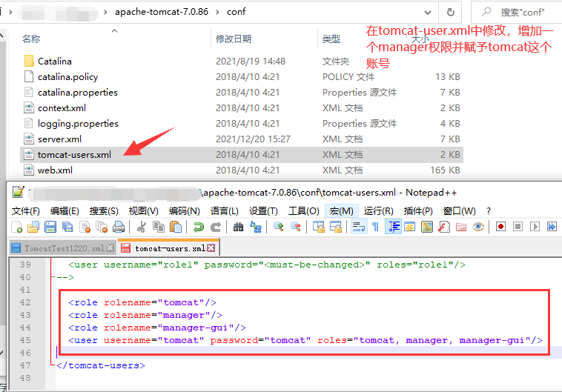Click apache-tomcat-7.0.86 in the address breadcrumb

coord(162,12)
